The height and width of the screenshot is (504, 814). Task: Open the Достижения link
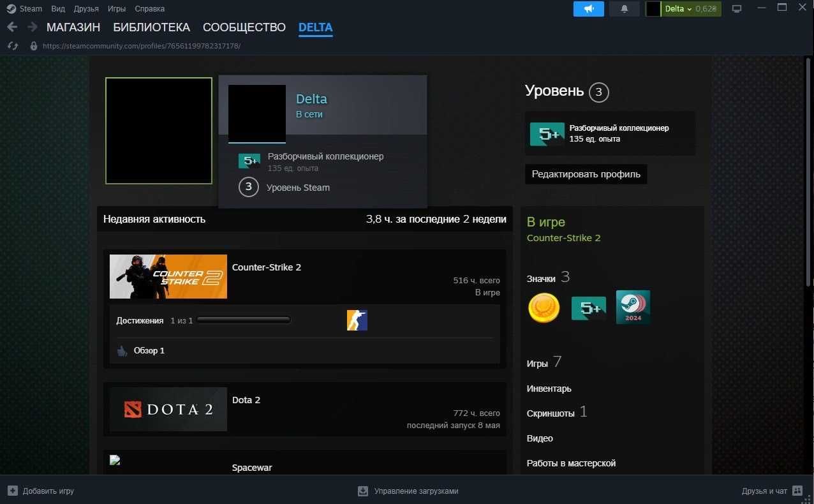[140, 320]
